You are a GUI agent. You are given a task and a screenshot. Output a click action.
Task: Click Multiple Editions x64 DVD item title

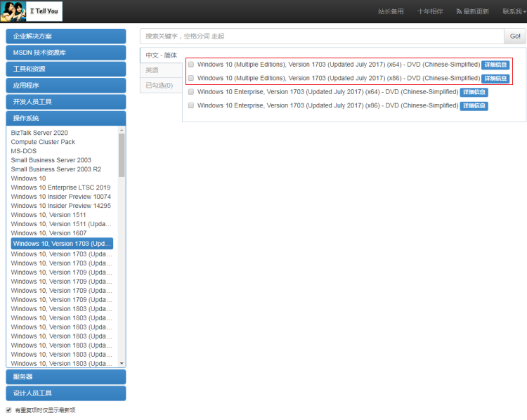(339, 64)
